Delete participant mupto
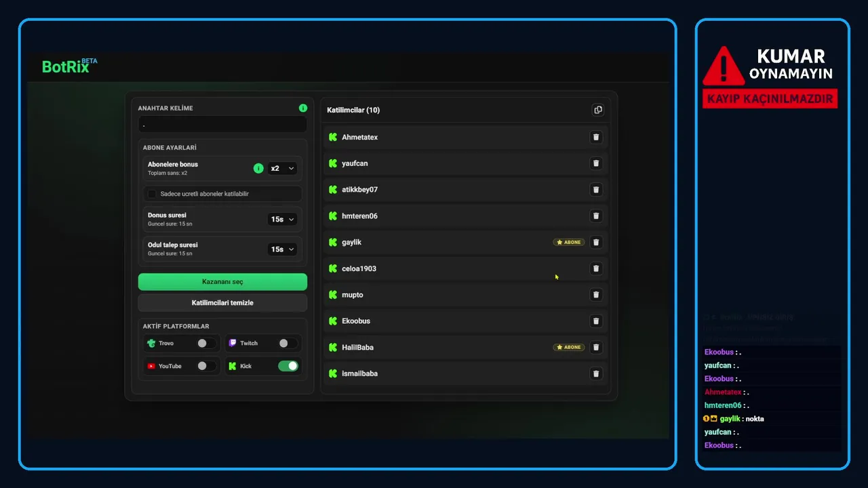Viewport: 868px width, 488px height. click(596, 295)
